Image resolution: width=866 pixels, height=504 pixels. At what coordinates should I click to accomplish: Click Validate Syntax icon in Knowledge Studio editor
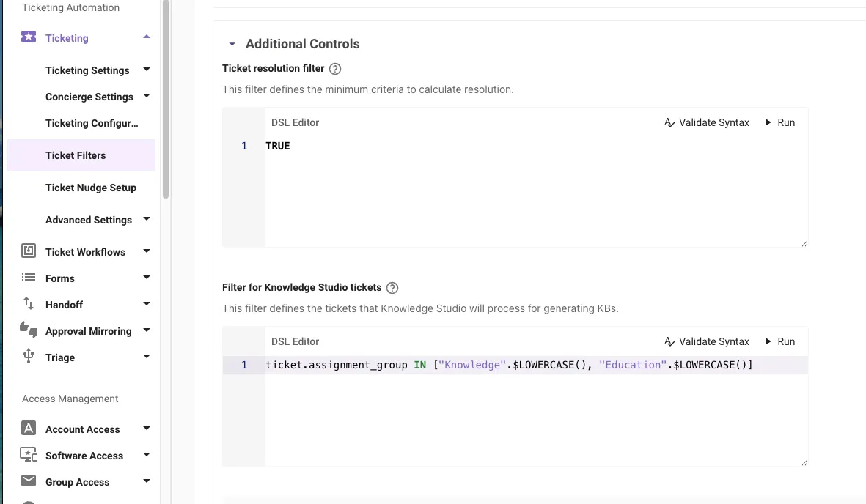(x=669, y=341)
